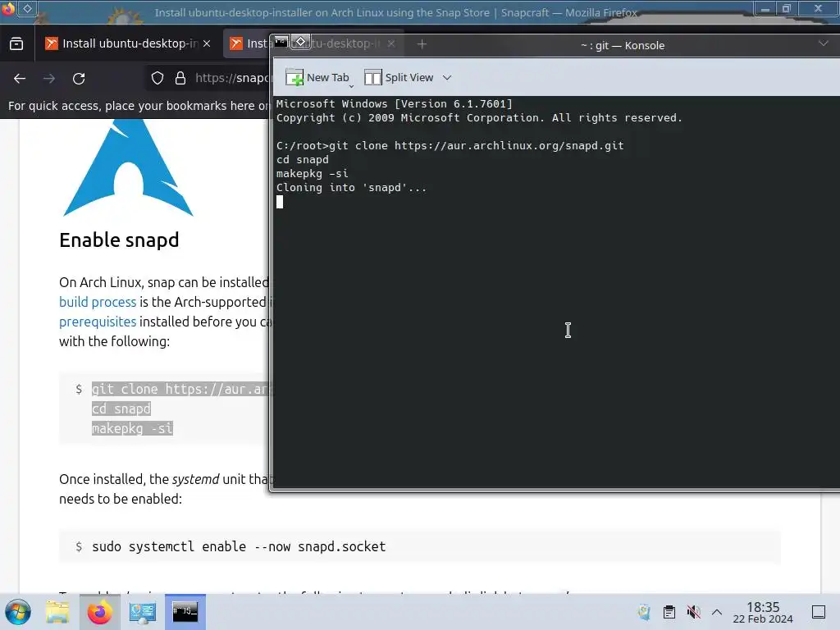Open the prerequisites link

(98, 322)
